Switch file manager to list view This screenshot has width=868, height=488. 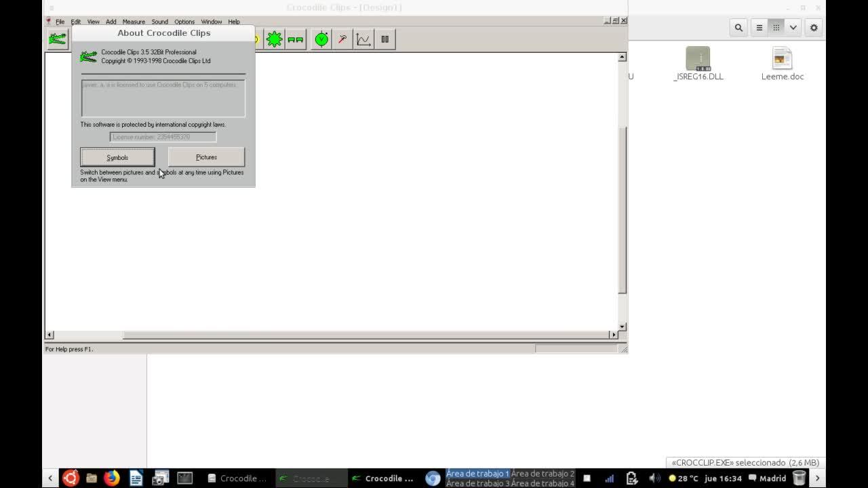click(x=759, y=28)
